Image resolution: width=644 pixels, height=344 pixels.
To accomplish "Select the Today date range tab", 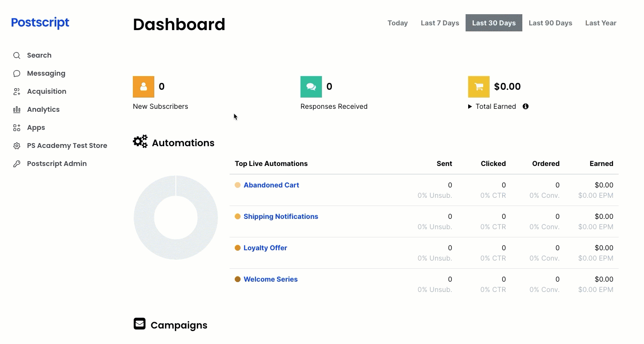I will (x=398, y=23).
